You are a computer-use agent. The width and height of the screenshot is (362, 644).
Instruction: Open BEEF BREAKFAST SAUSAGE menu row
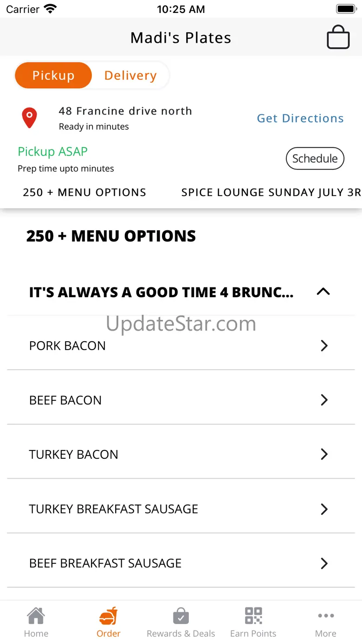click(x=181, y=563)
